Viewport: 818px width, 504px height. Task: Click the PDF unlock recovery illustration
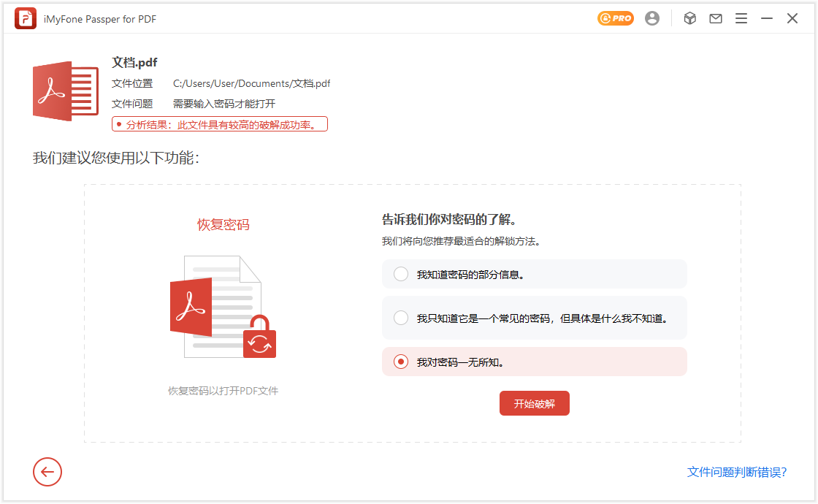(223, 307)
